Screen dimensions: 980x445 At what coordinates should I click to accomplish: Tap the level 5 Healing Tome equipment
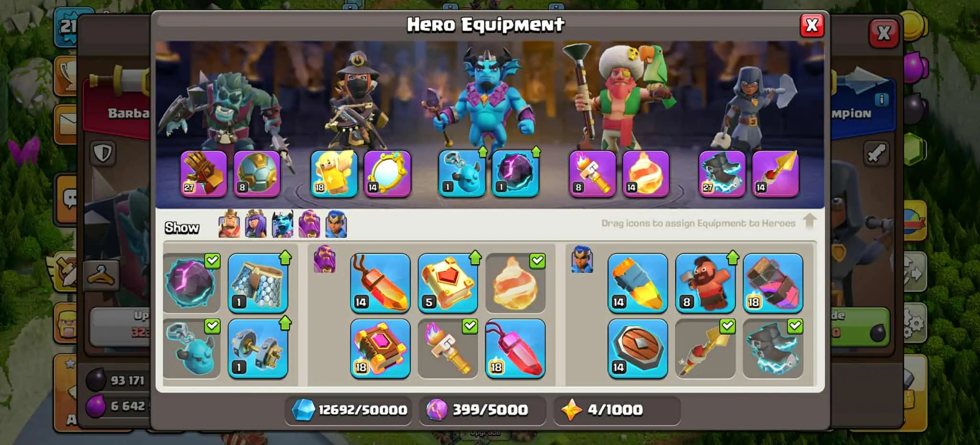[448, 283]
